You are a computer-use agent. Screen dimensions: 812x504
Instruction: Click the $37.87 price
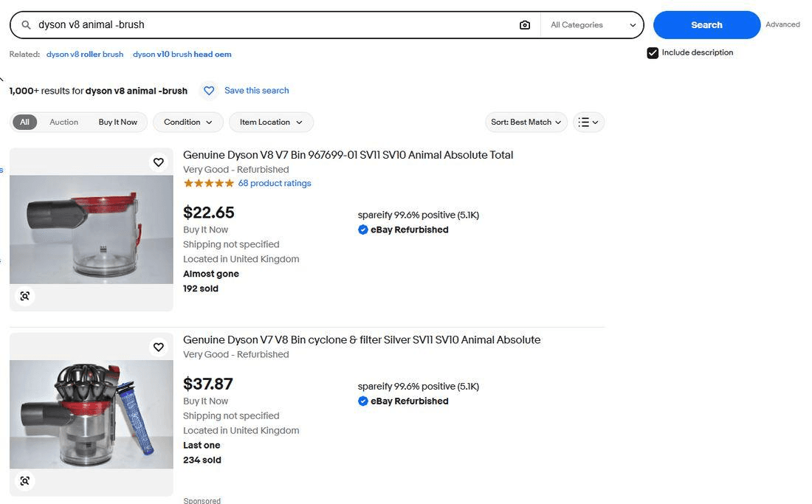[x=208, y=384]
